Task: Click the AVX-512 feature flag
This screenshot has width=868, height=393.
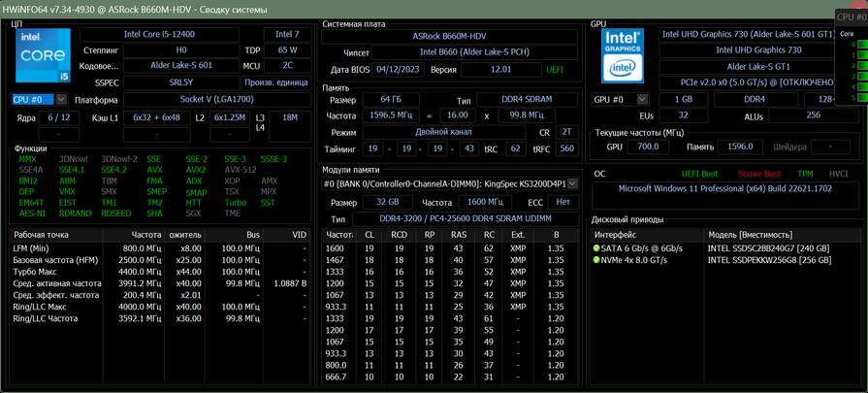Action: tap(241, 170)
